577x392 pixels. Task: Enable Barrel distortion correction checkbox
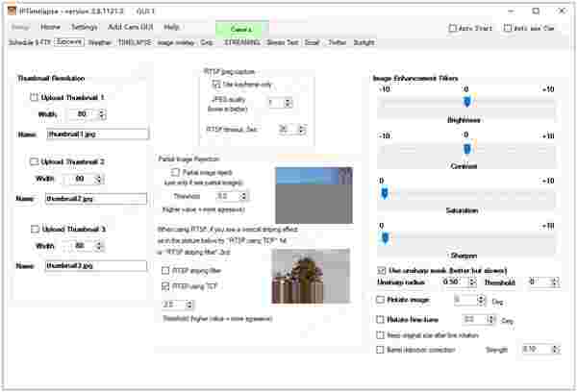[x=382, y=349]
